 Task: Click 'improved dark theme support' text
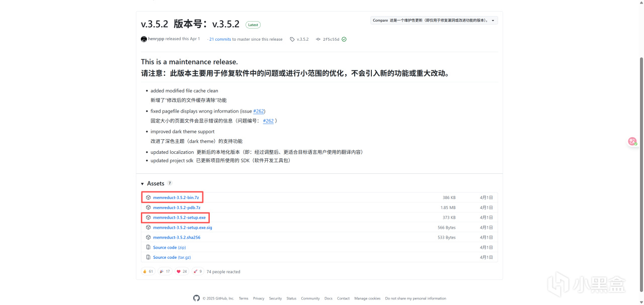click(183, 132)
